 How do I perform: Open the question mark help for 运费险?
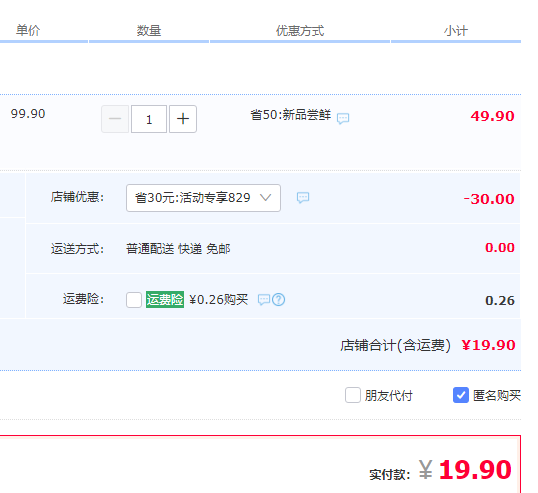point(279,300)
